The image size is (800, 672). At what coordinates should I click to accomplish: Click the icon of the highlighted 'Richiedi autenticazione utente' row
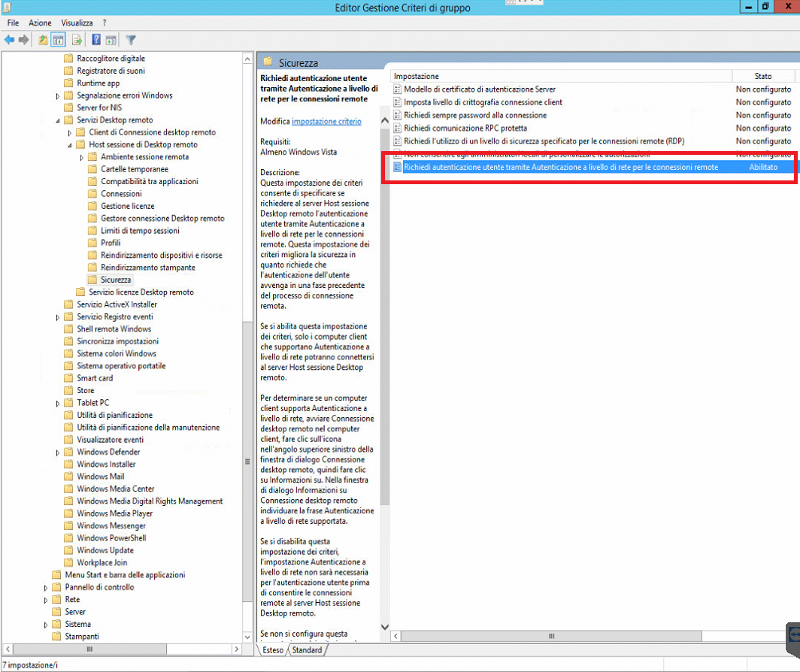point(398,167)
